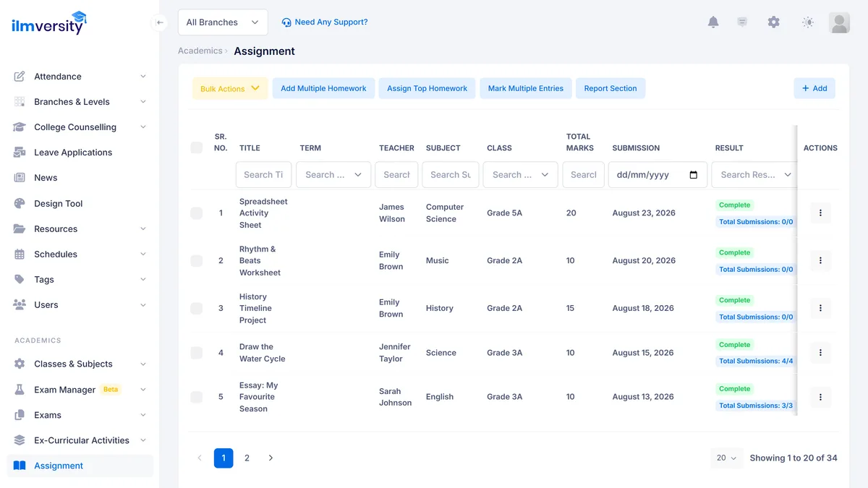The width and height of the screenshot is (868, 488).
Task: Click the Classes & Subjects gear icon
Action: (x=20, y=364)
